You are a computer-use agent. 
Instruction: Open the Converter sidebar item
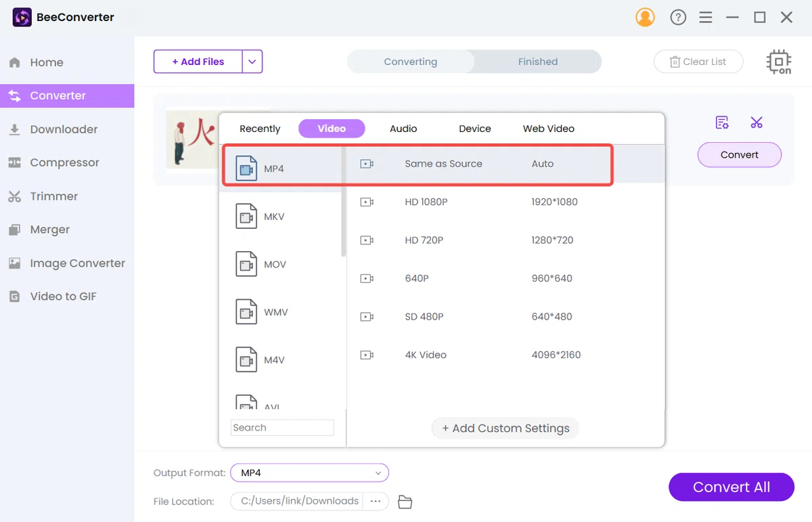[67, 95]
